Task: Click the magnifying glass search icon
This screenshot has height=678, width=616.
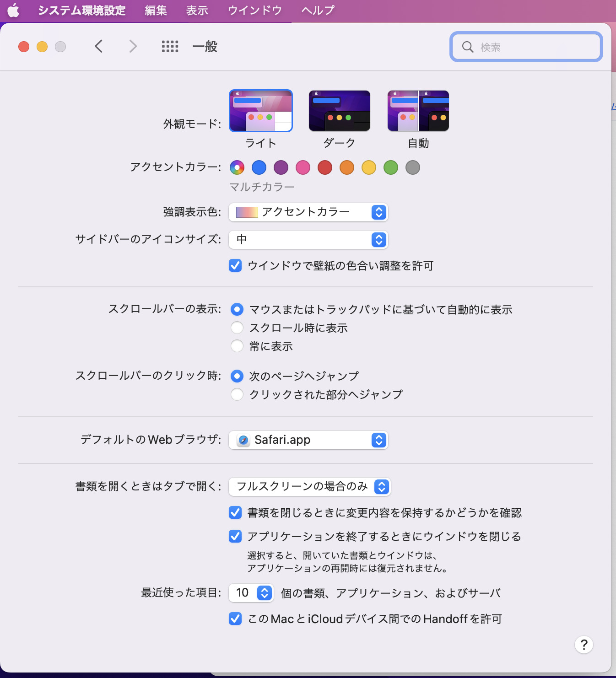Action: [x=467, y=47]
